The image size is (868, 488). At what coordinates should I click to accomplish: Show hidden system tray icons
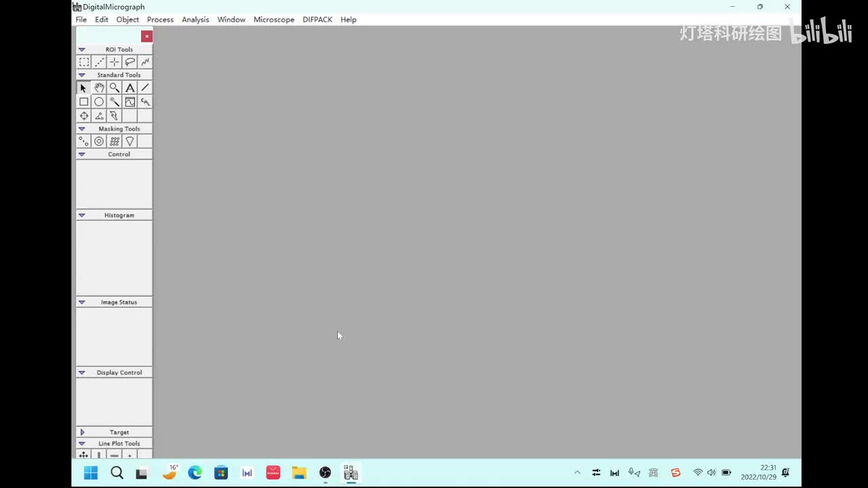tap(577, 473)
